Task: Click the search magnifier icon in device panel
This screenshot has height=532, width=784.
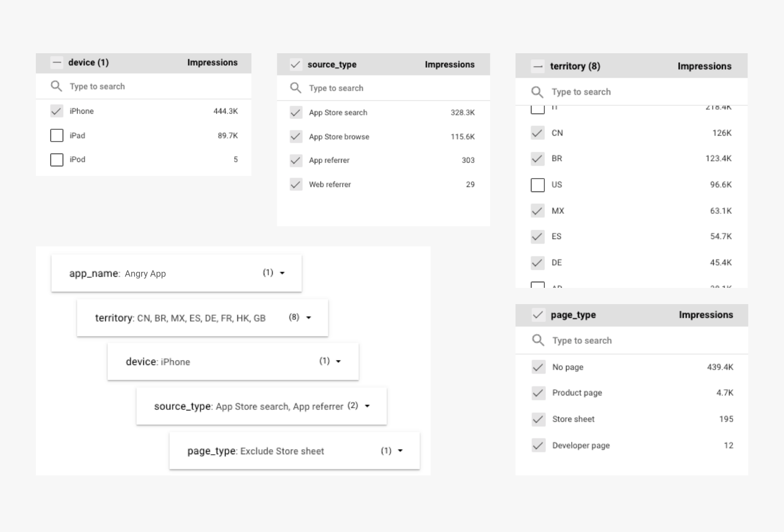Action: [56, 86]
